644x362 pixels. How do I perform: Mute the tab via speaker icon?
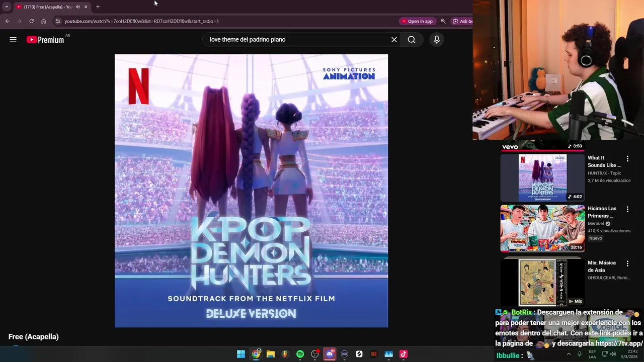tap(77, 7)
